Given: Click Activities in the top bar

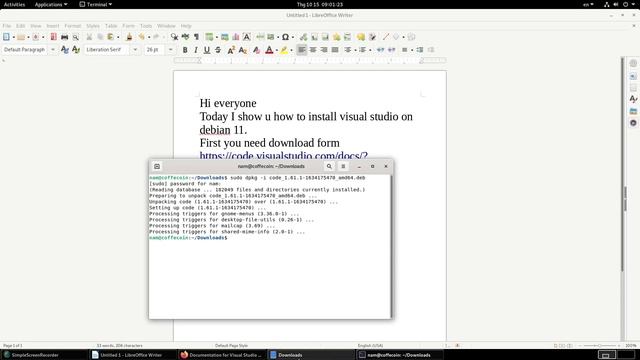Looking at the screenshot, I should coord(14,4).
